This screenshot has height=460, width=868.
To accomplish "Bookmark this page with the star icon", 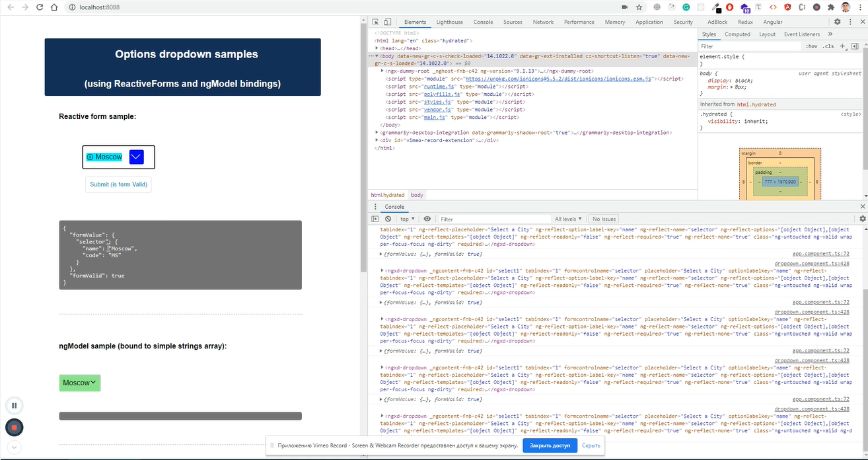I will point(639,7).
